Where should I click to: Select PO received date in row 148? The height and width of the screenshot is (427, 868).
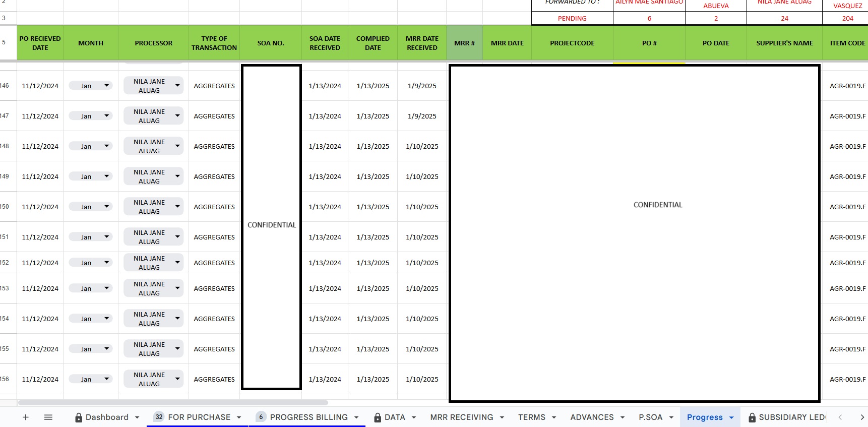point(40,146)
